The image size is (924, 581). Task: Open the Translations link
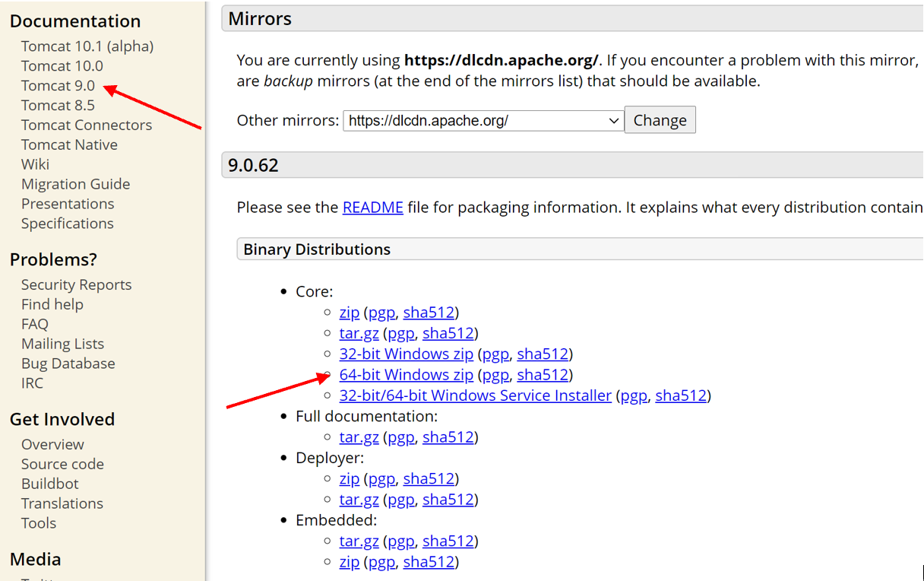click(x=62, y=504)
